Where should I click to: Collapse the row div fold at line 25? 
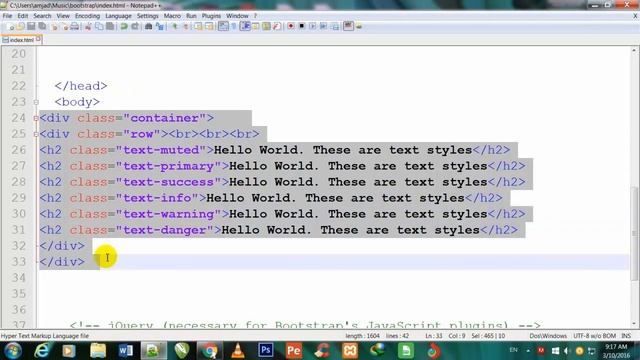click(36, 134)
